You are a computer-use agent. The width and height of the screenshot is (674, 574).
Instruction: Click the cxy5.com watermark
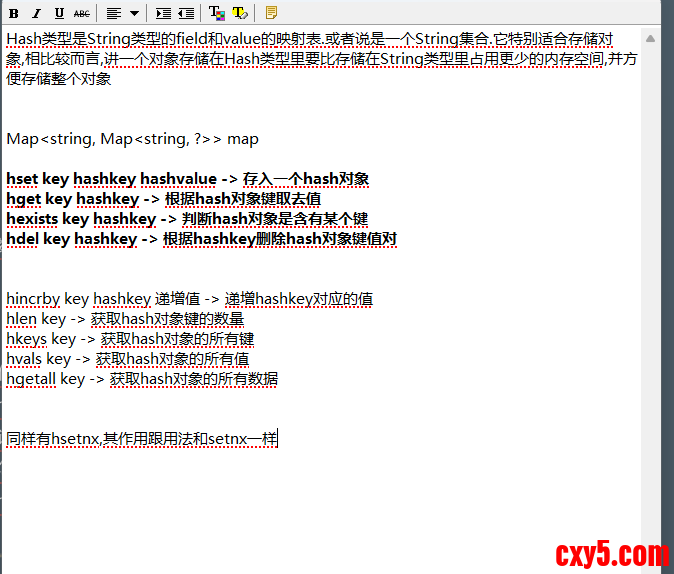tap(611, 552)
